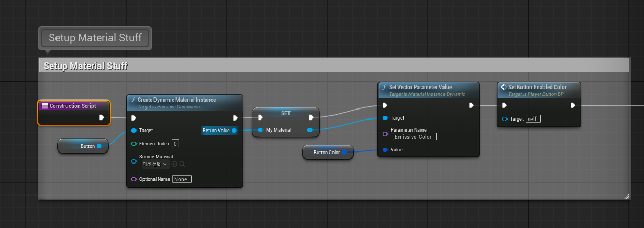
Task: Click the Setup Material Stuff comment title bar
Action: 334,66
